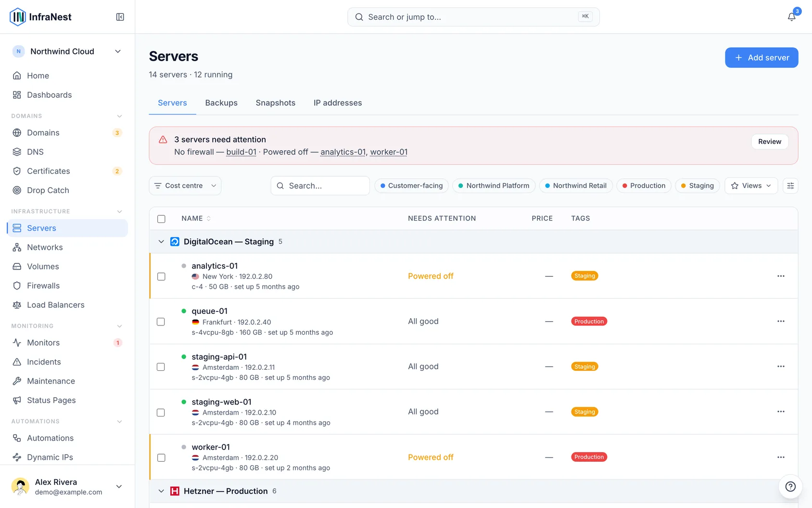Open Incidents in sidebar

coord(67,362)
